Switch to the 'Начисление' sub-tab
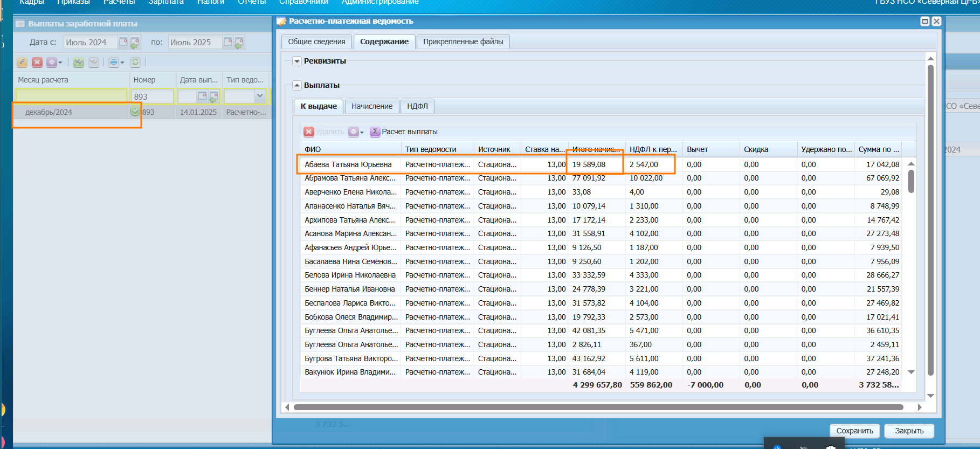This screenshot has height=449, width=980. 372,106
